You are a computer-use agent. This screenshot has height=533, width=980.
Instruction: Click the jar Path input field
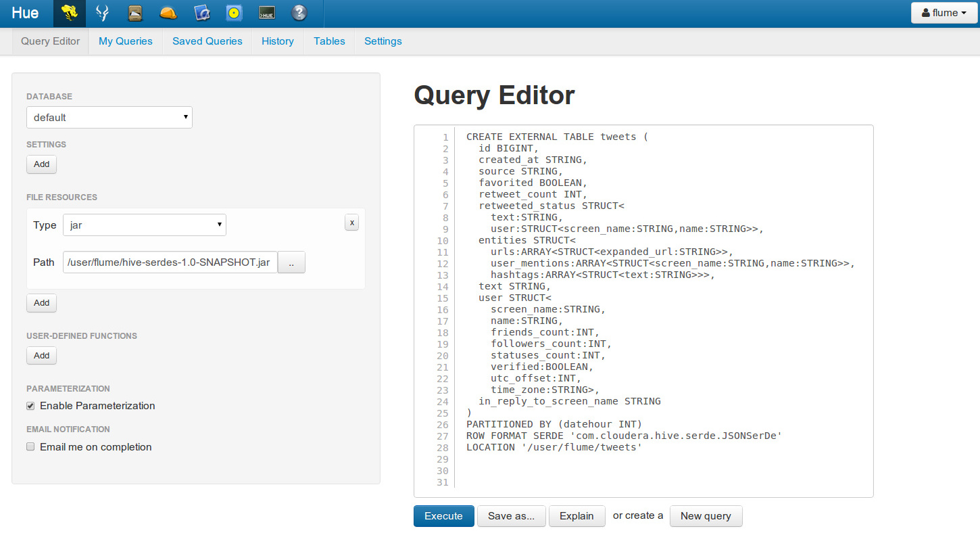[170, 262]
